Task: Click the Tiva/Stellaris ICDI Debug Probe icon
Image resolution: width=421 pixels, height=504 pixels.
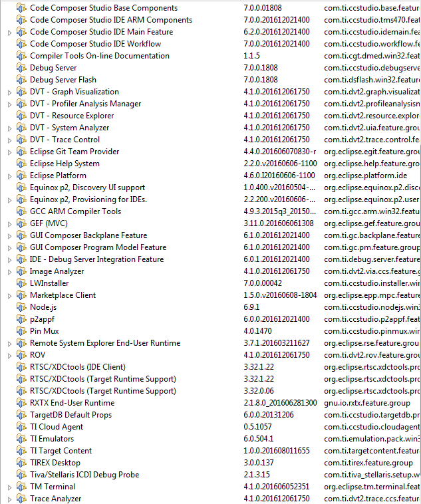Action: click(21, 475)
